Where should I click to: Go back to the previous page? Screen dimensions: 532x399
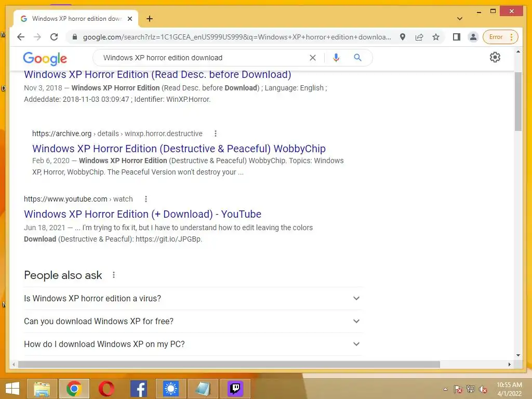(x=21, y=37)
